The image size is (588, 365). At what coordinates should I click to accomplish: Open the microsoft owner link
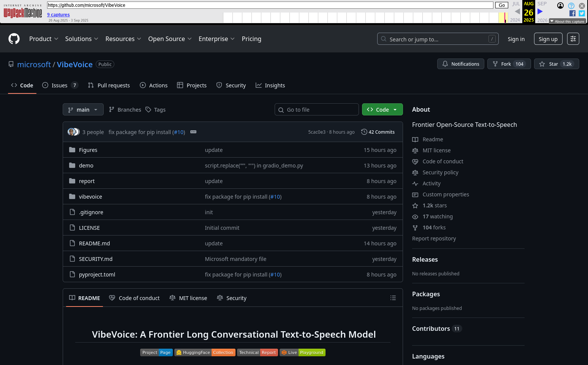pyautogui.click(x=34, y=64)
